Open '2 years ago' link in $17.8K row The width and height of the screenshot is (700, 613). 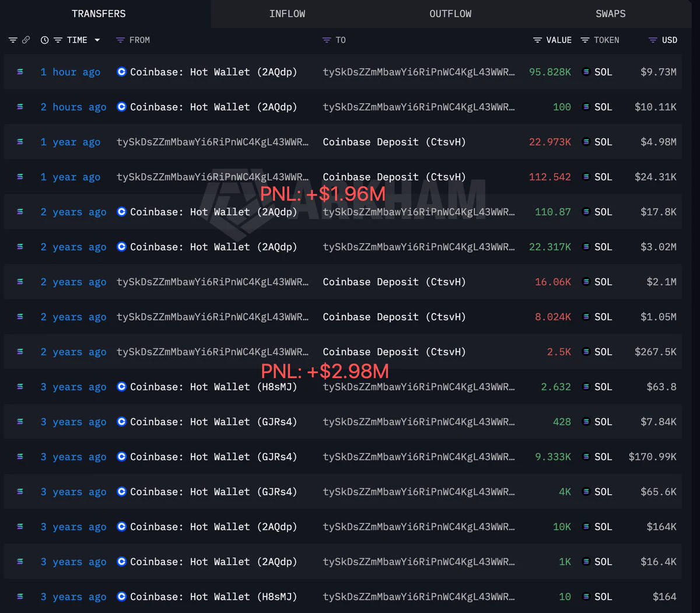point(73,212)
